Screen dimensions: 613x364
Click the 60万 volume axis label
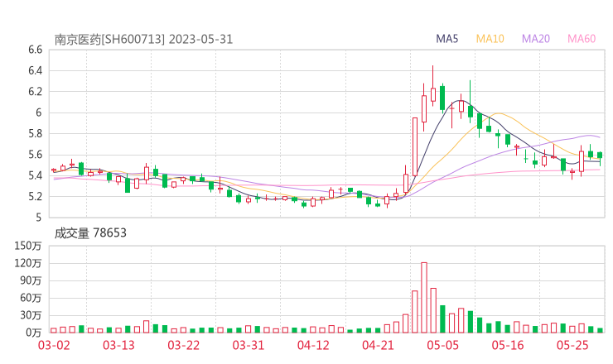click(31, 298)
